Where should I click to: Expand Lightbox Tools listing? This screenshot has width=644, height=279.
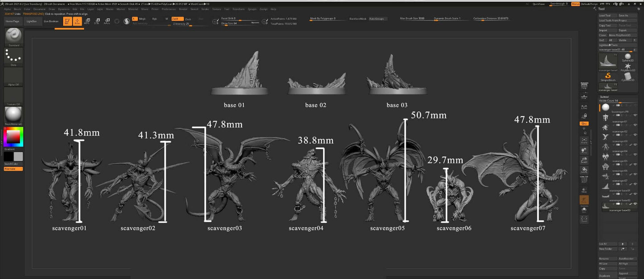click(x=608, y=45)
